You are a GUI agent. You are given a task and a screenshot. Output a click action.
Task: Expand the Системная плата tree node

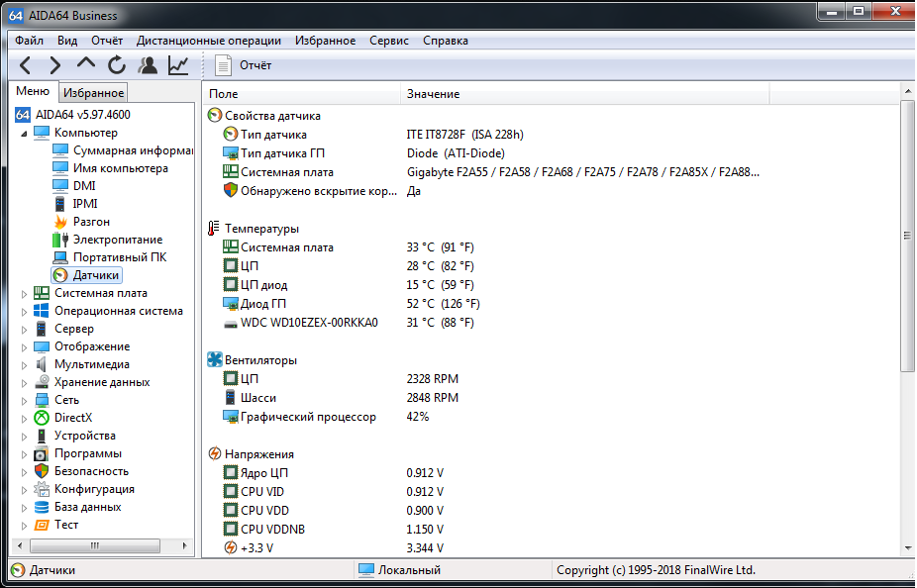coord(24,294)
